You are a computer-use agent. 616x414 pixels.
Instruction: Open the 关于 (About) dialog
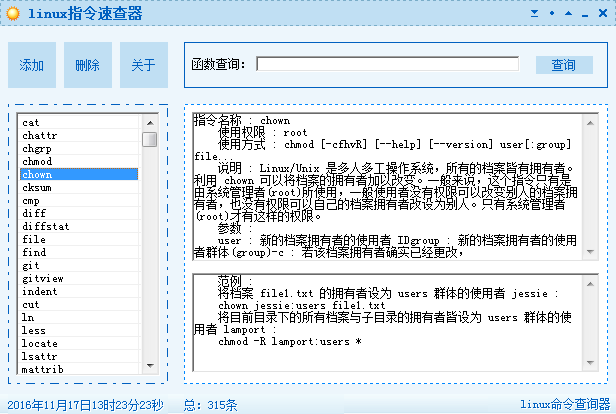[x=144, y=65]
